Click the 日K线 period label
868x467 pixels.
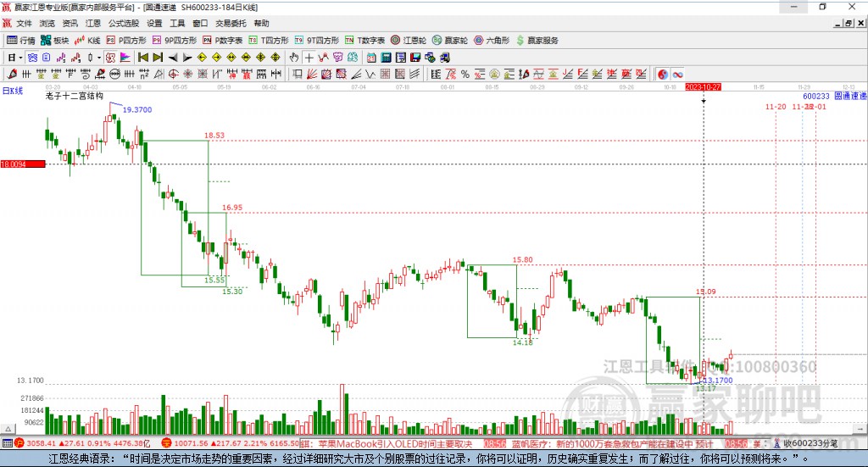pos(12,91)
